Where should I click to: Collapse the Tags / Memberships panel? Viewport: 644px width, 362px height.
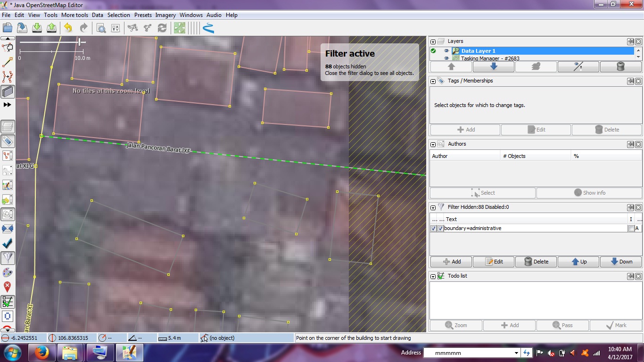[433, 81]
